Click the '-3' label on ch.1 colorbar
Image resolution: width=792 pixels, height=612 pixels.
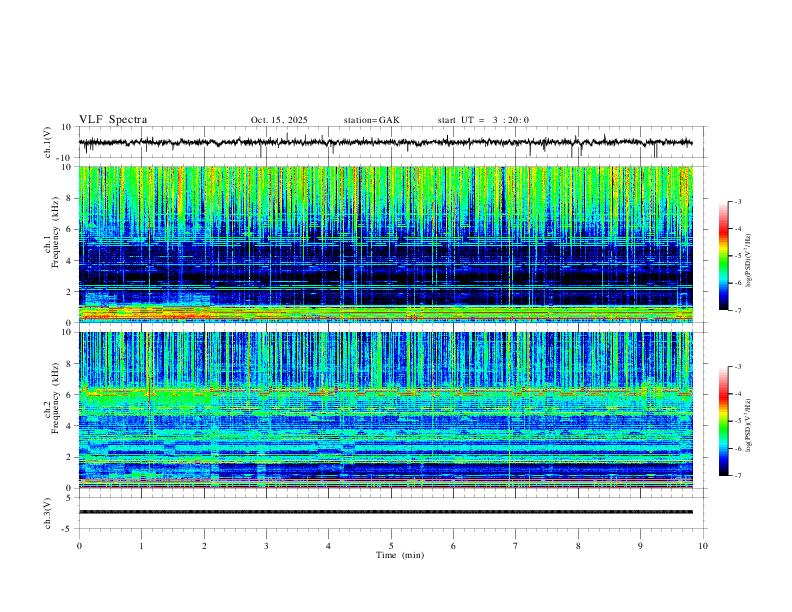[737, 201]
